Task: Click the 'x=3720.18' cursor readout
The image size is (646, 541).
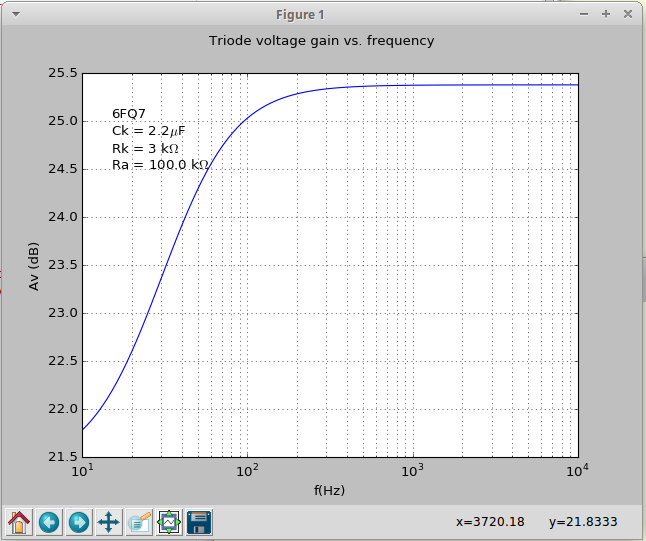Action: click(x=490, y=522)
